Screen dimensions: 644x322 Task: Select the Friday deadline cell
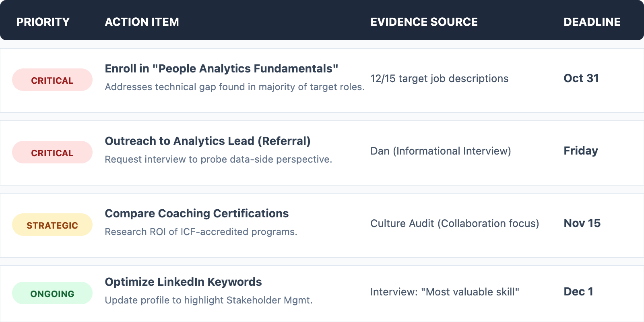580,151
